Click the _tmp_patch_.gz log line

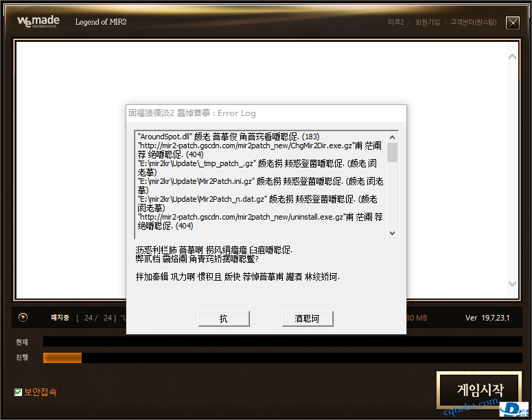[x=257, y=168]
